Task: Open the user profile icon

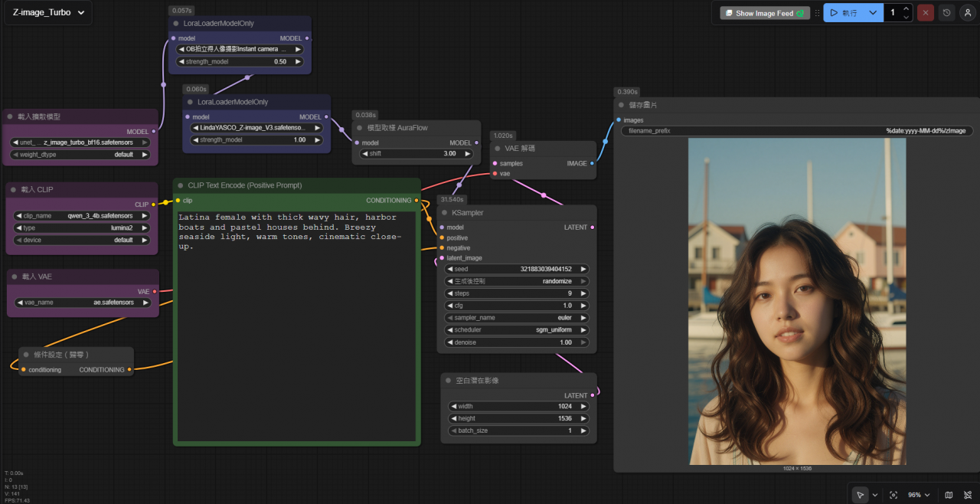Action: click(968, 13)
